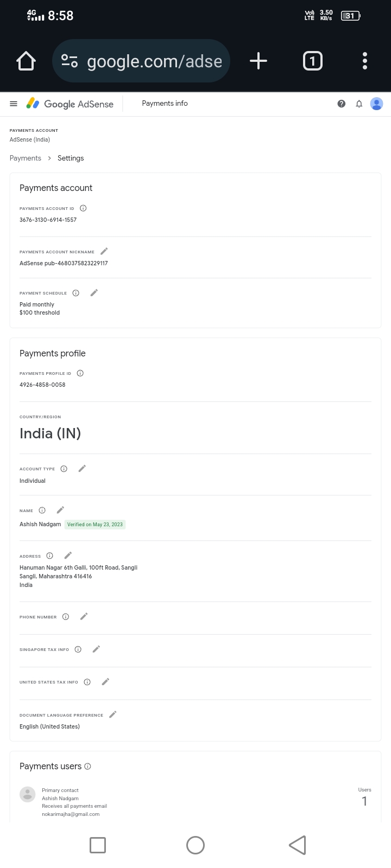This screenshot has width=391, height=868.
Task: Go back to Payments breadcrumb
Action: click(26, 158)
